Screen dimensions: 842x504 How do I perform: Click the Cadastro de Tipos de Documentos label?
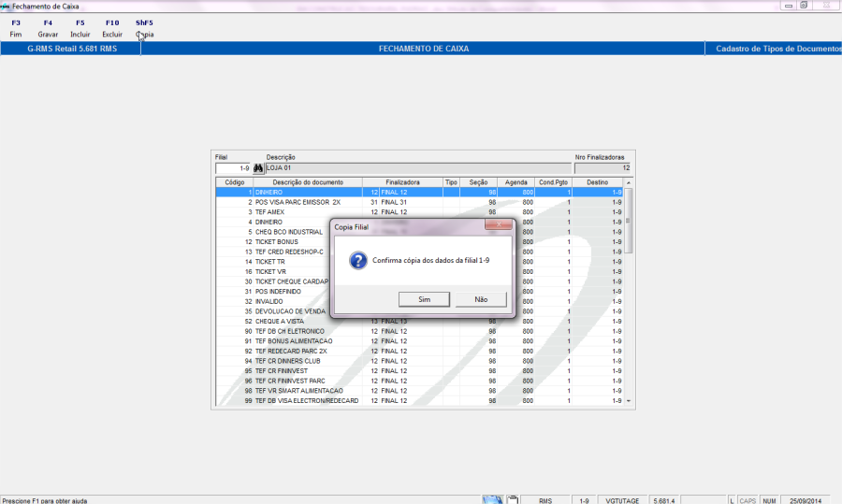coord(778,49)
